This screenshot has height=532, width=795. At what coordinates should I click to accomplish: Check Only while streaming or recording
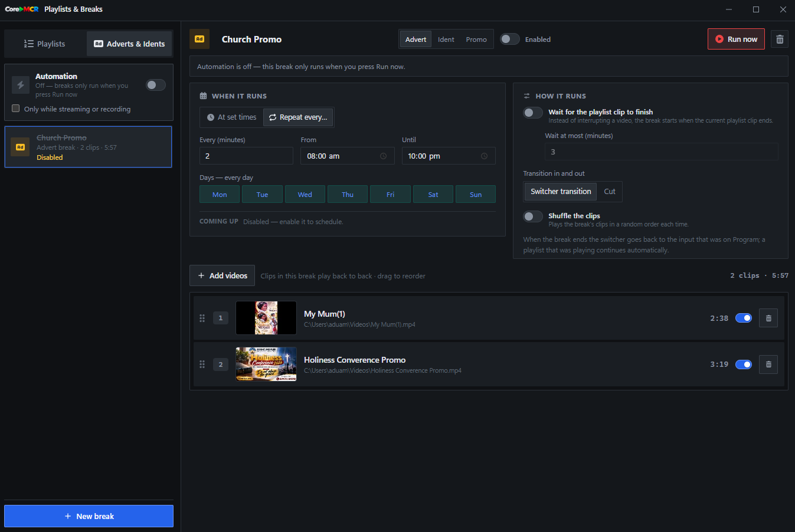[16, 109]
